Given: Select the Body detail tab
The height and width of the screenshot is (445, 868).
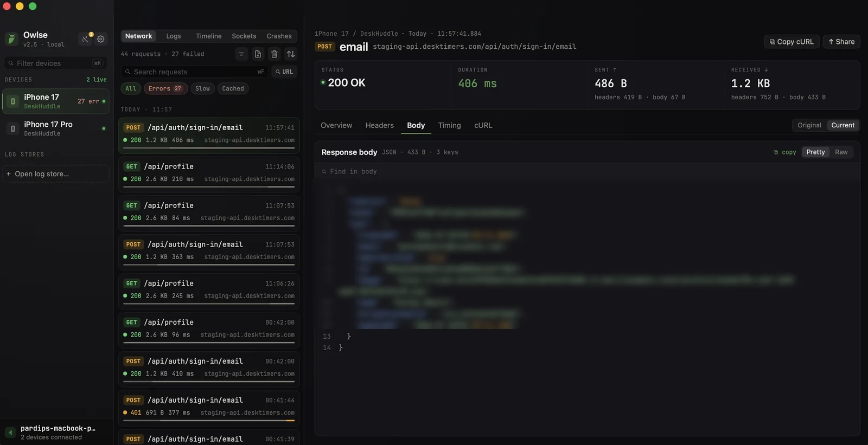Looking at the screenshot, I should click(416, 125).
